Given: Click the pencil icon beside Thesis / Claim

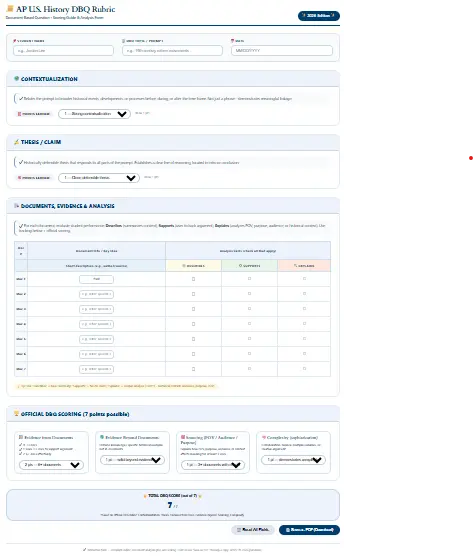Looking at the screenshot, I should coord(16,142).
